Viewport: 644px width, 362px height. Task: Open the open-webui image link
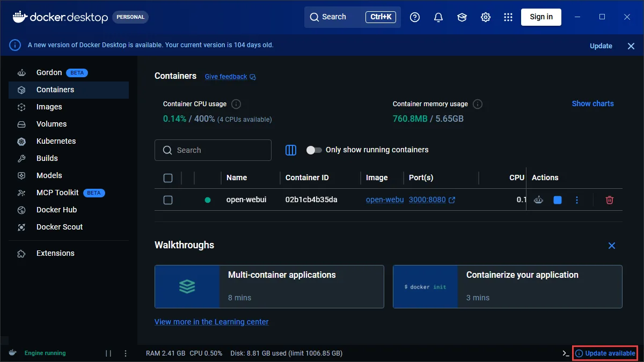pos(385,200)
